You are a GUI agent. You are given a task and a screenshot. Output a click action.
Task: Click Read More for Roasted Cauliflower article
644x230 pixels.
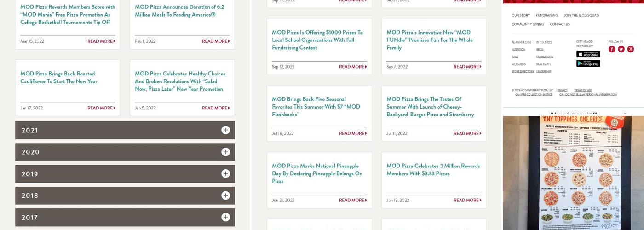tap(101, 108)
